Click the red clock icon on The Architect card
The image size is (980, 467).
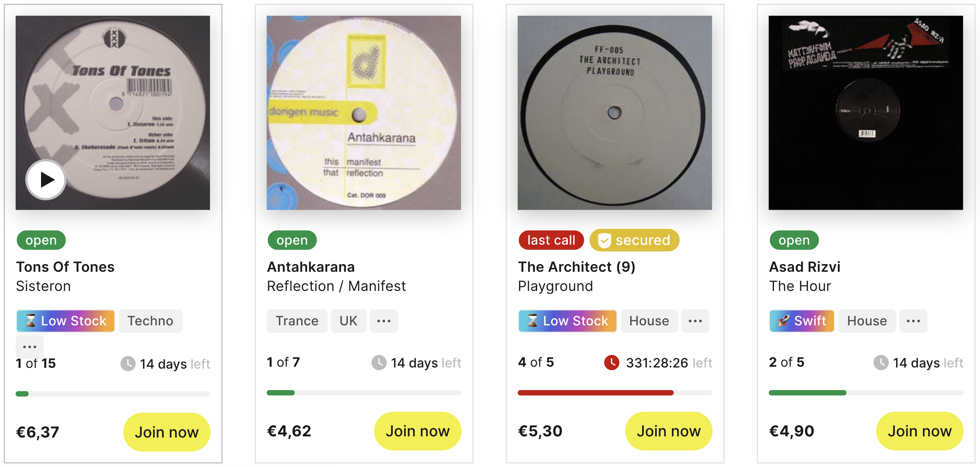click(611, 362)
